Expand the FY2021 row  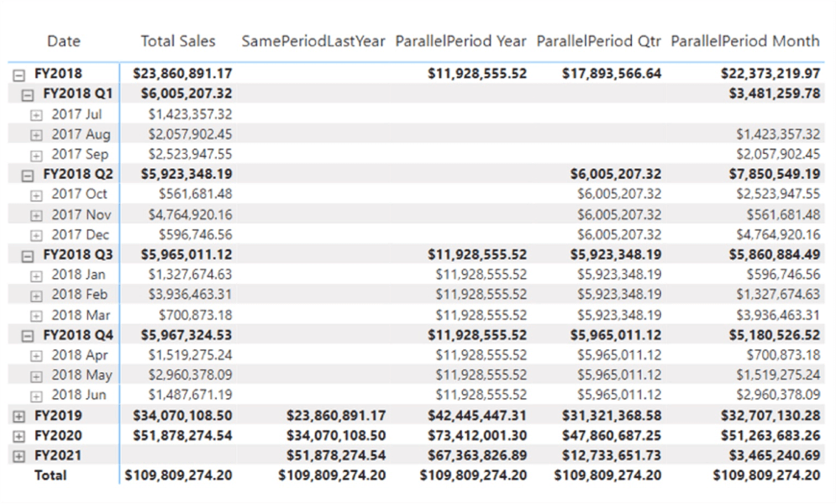coord(18,455)
